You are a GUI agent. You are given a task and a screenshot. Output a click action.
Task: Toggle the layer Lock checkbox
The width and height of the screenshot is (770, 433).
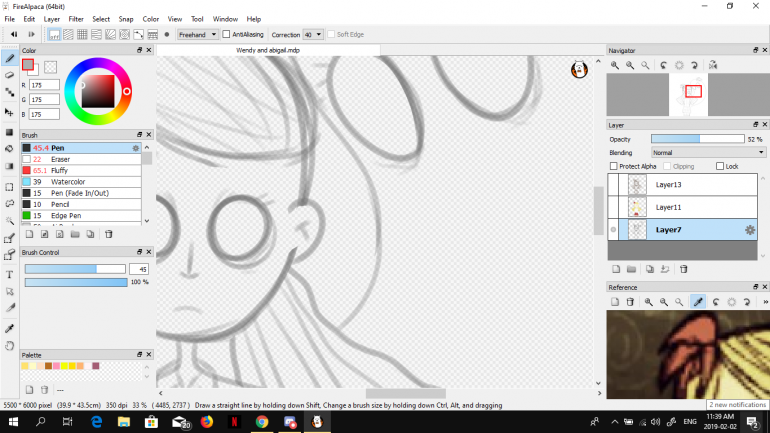click(x=720, y=166)
